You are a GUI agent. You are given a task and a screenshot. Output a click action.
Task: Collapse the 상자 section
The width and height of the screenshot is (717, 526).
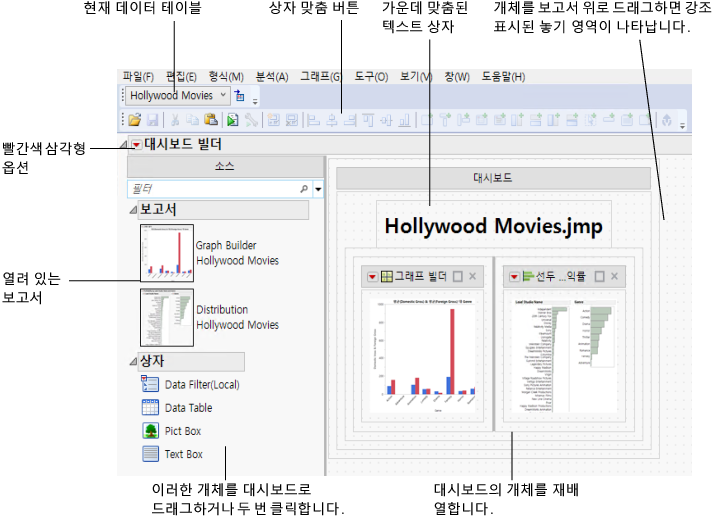click(x=133, y=361)
